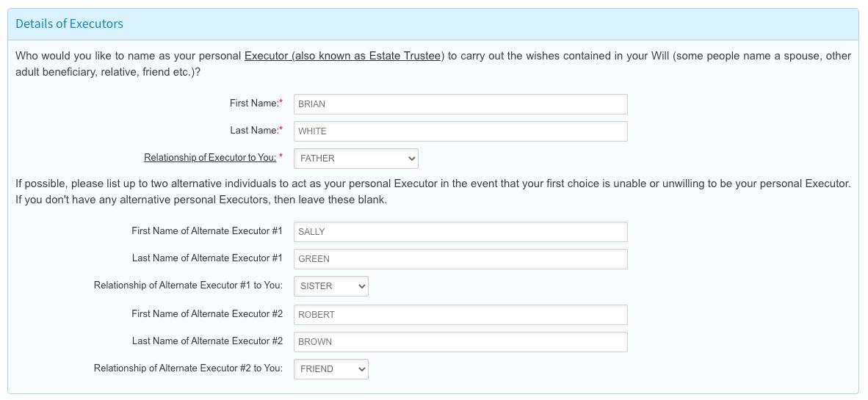
Task: Click the BROWN last name input field
Action: [x=460, y=342]
